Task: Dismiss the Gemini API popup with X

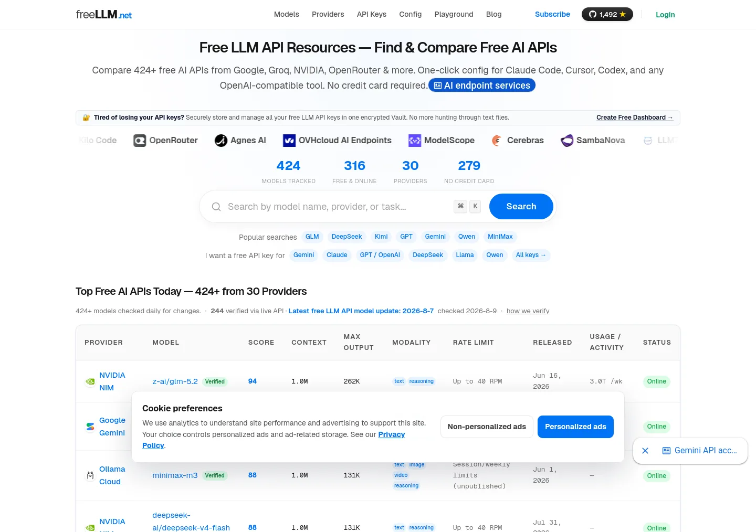Action: point(645,451)
